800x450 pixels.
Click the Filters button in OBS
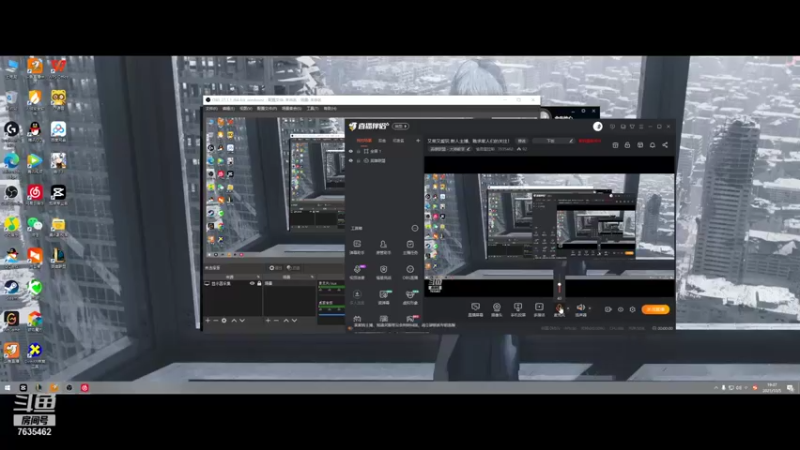click(293, 267)
